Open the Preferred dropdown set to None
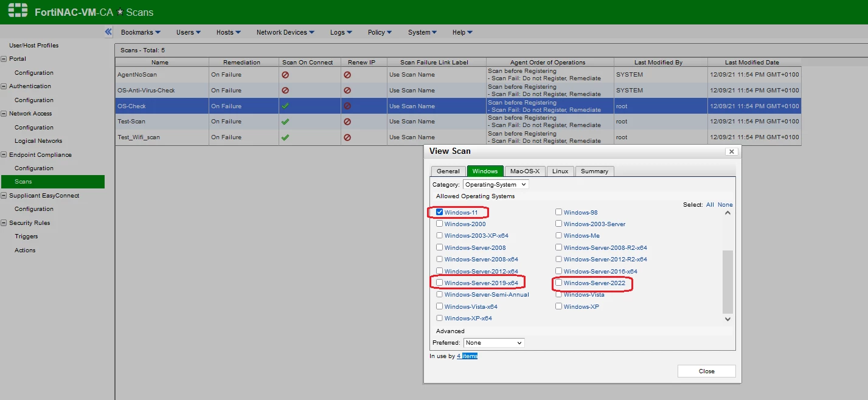The width and height of the screenshot is (868, 400). coord(494,343)
